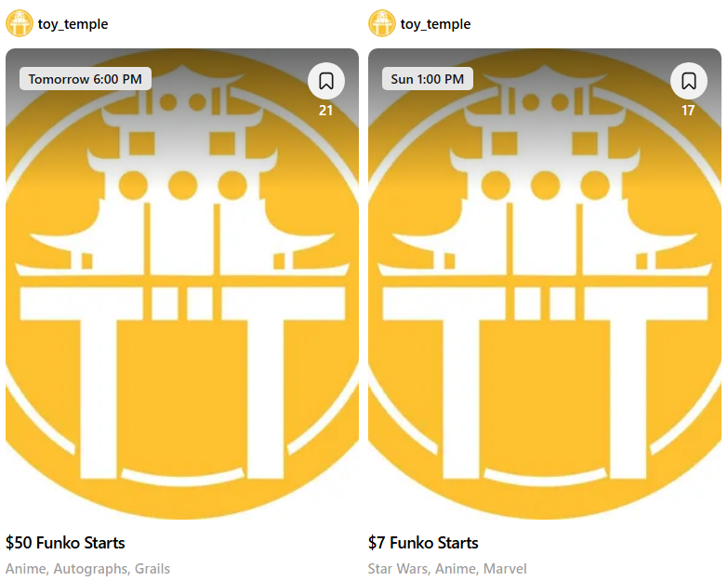This screenshot has height=581, width=728.
Task: Open toy_temple avatar above the left card
Action: [19, 23]
